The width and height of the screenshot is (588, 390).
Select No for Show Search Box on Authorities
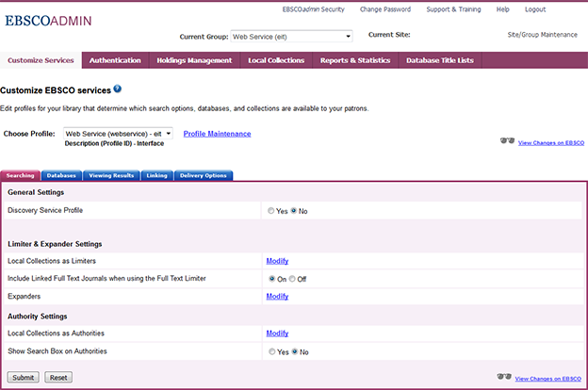click(295, 351)
